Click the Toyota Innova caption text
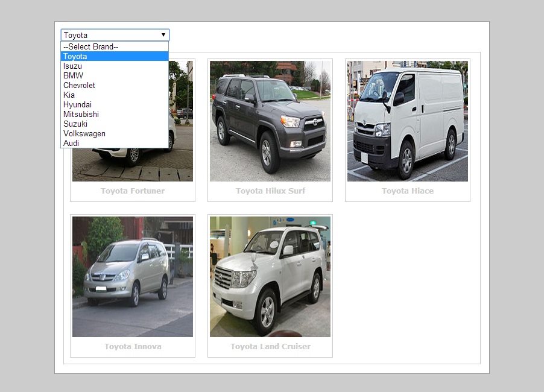 (133, 347)
